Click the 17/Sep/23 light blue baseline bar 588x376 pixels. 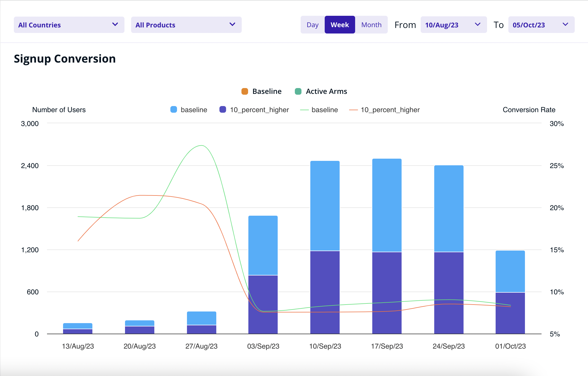[x=387, y=205]
